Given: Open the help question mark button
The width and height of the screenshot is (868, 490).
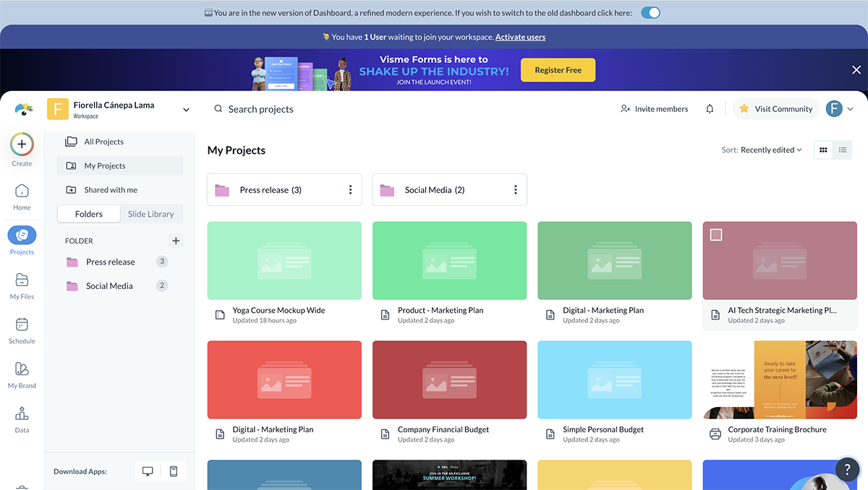Looking at the screenshot, I should (847, 469).
